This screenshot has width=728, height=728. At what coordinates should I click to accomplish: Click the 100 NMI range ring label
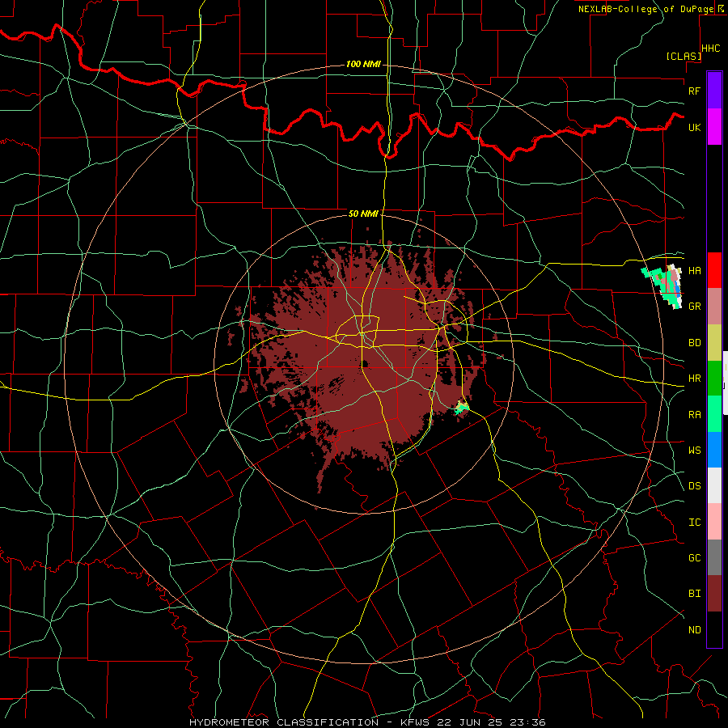363,64
